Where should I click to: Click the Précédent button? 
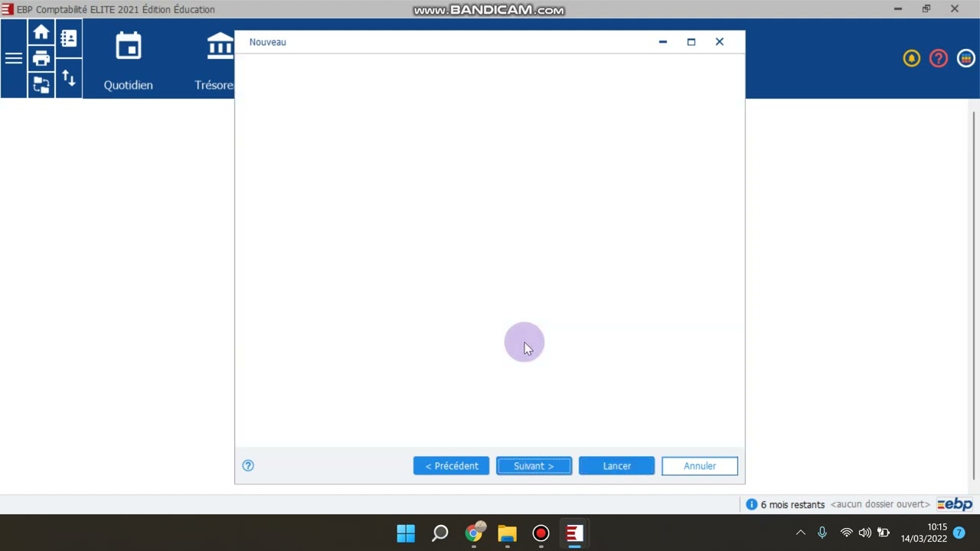point(452,466)
